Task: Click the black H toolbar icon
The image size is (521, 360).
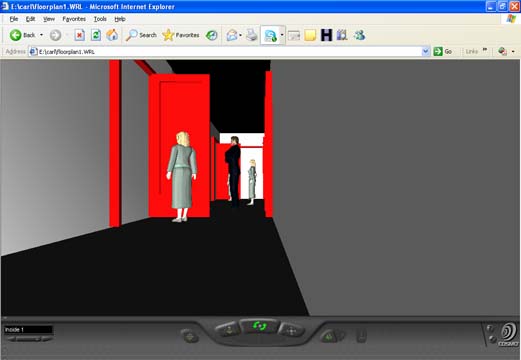Action: [326, 35]
